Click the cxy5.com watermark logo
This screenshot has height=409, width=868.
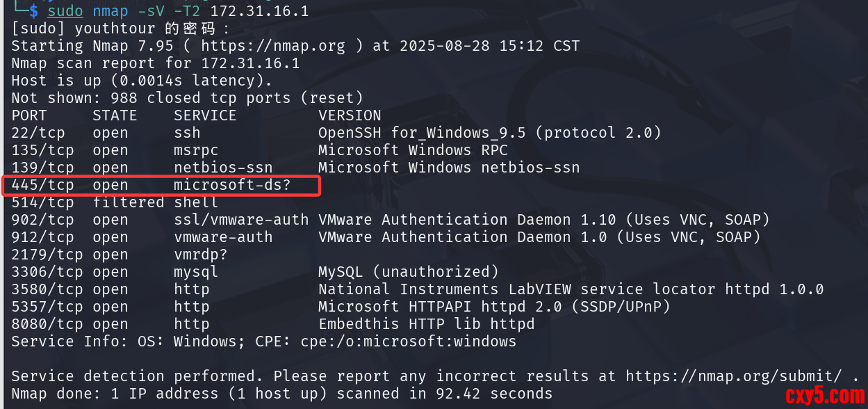coord(824,395)
